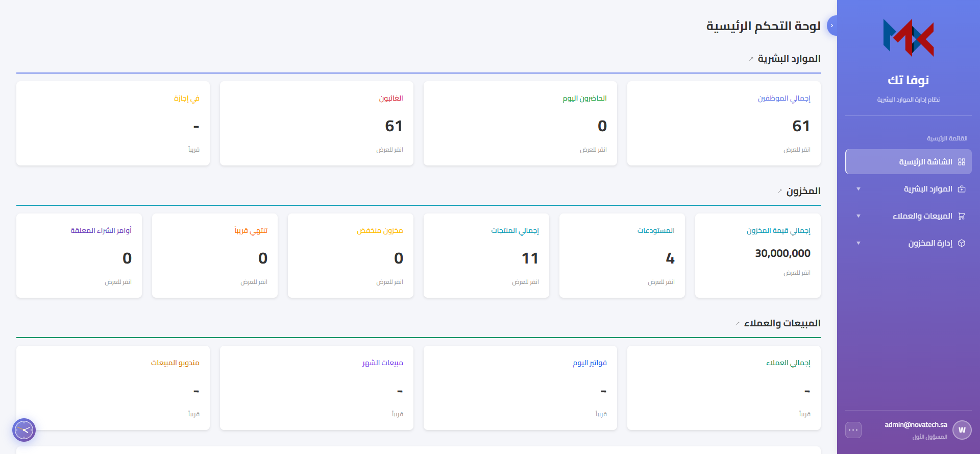Click the فواتير اليوم card
The height and width of the screenshot is (454, 980).
click(520, 388)
